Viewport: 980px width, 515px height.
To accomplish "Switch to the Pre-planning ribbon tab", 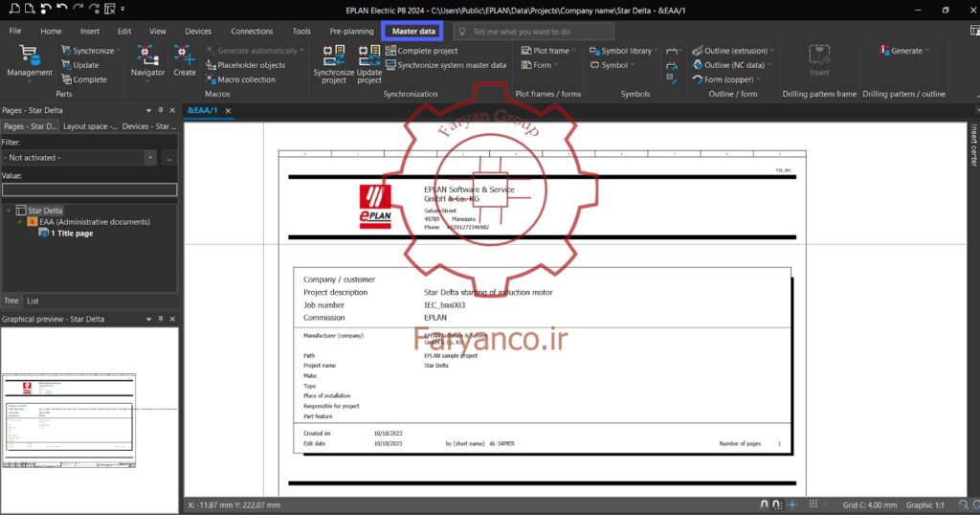I will [351, 32].
